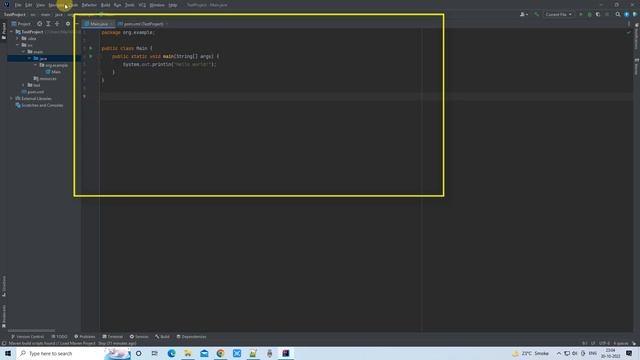The height and width of the screenshot is (360, 640).
Task: Open the Services tool window
Action: point(139,337)
